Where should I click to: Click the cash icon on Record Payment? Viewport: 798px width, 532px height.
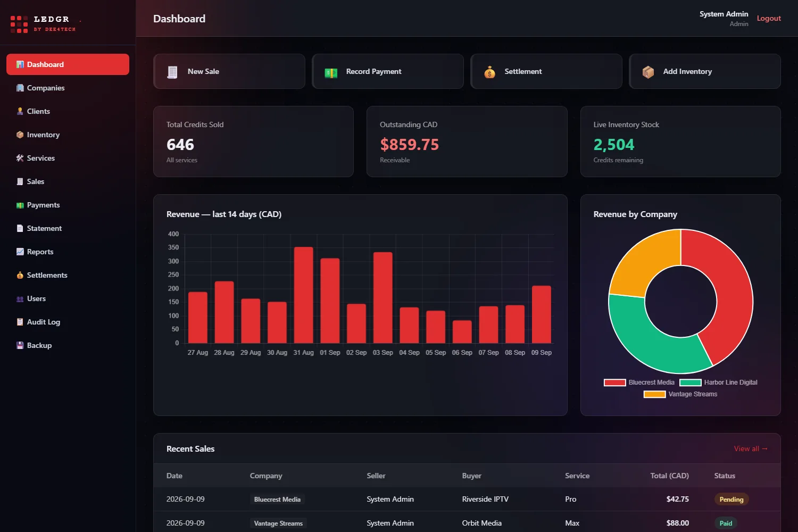click(331, 72)
